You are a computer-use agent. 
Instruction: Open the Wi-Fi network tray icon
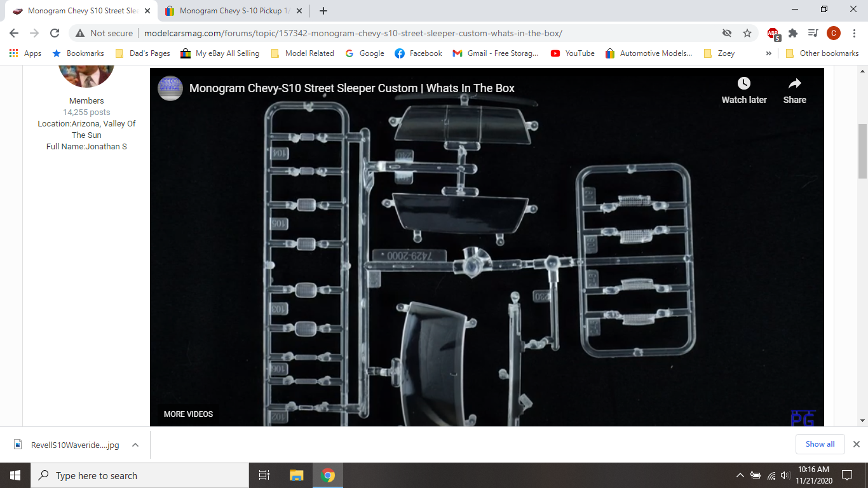[771, 475]
